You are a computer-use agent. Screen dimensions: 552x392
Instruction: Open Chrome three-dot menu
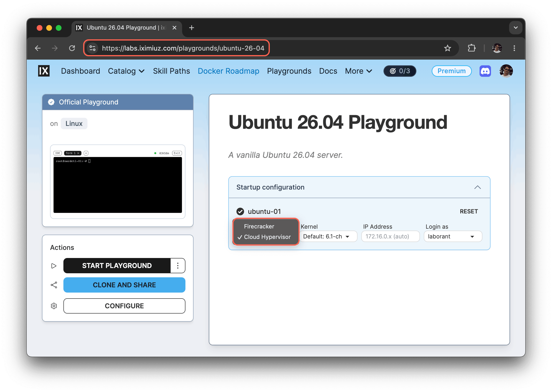coord(514,48)
